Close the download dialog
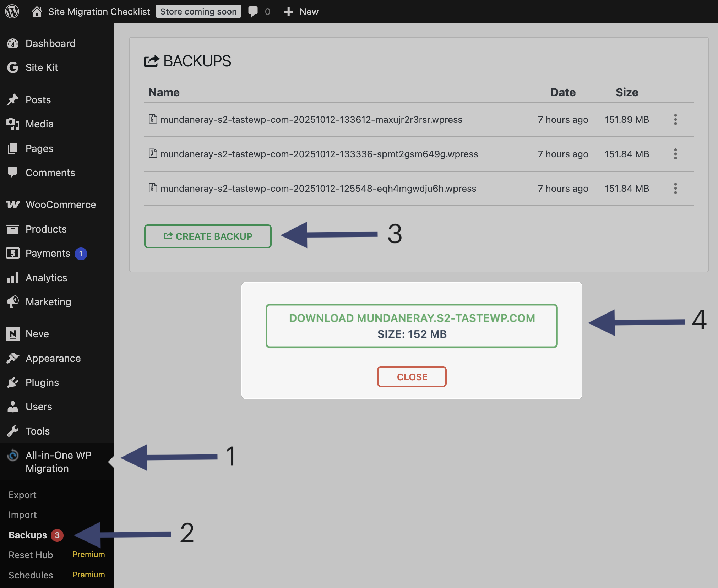This screenshot has height=588, width=718. pos(412,377)
